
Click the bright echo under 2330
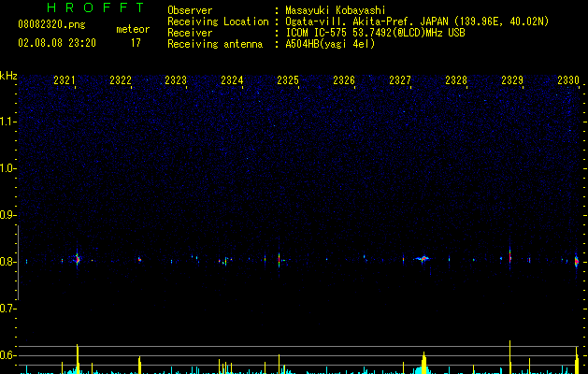tap(577, 262)
